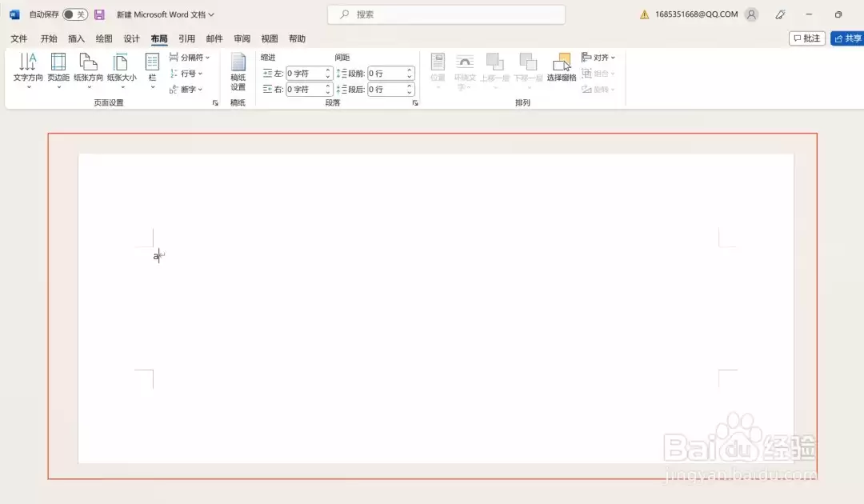Click the Group (组合) dropdown
This screenshot has height=504, width=864.
598,74
